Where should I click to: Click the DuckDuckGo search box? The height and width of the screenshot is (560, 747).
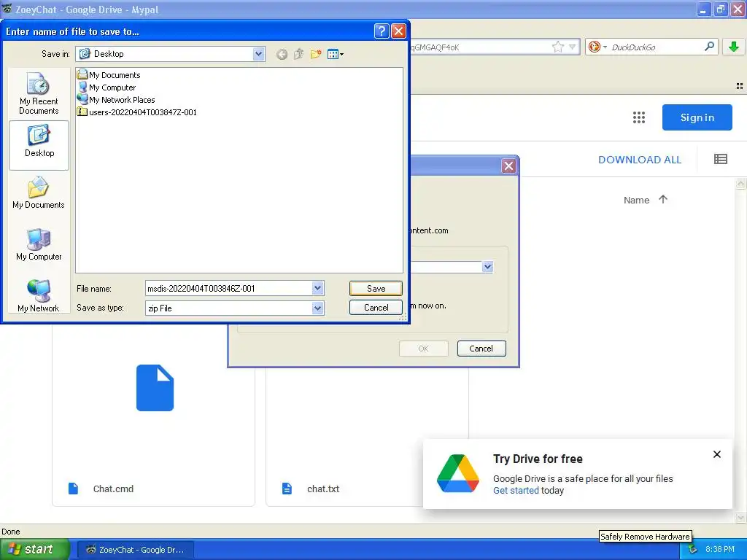(x=655, y=47)
